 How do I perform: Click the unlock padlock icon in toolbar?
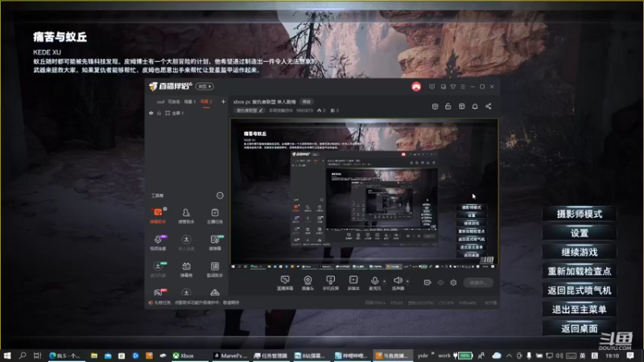coord(448,106)
